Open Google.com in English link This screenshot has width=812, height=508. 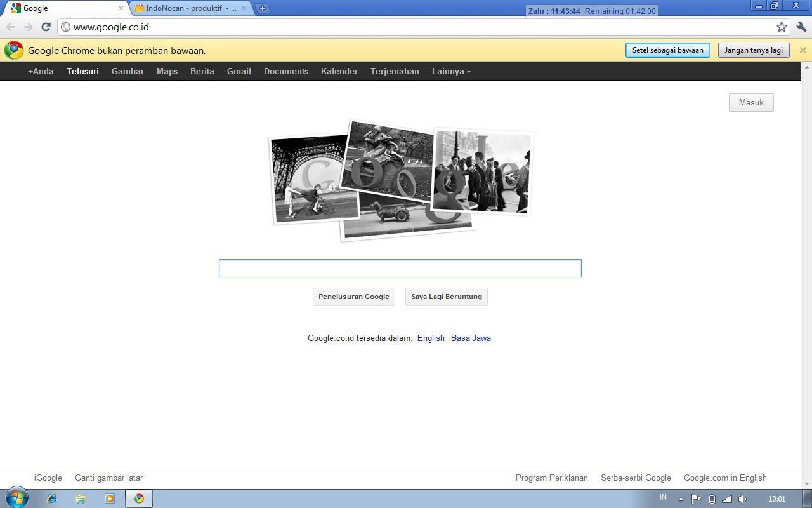coord(725,478)
